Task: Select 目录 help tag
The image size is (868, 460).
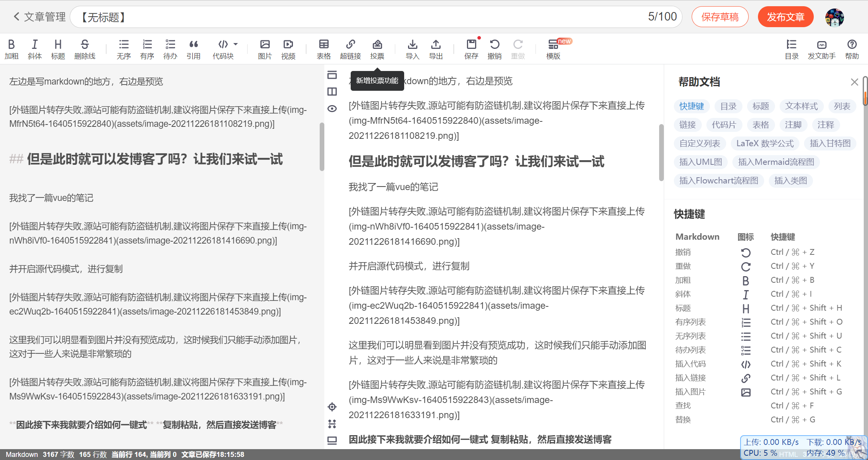Action: click(x=728, y=106)
